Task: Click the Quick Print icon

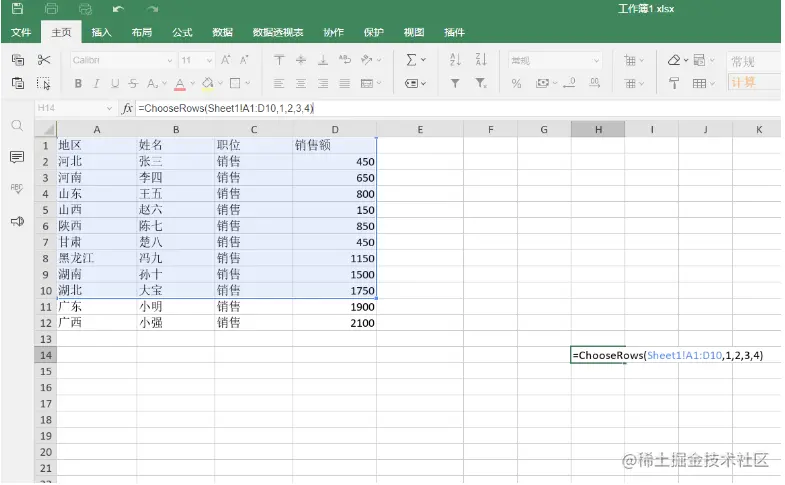Action: click(x=86, y=9)
